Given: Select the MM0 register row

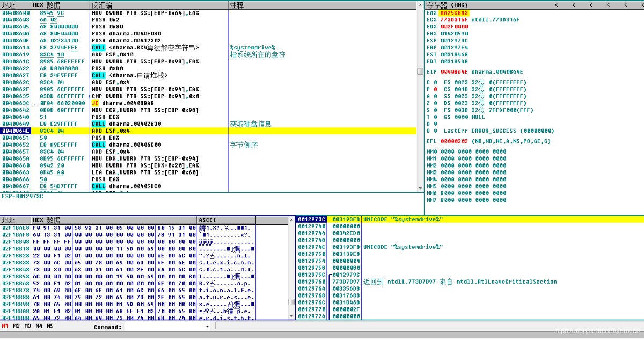Looking at the screenshot, I should tap(466, 152).
